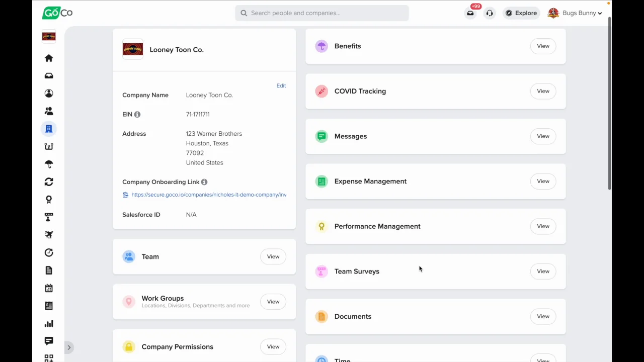Open the company onboarding URL link
Viewport: 644px width, 362px height.
coord(209,195)
